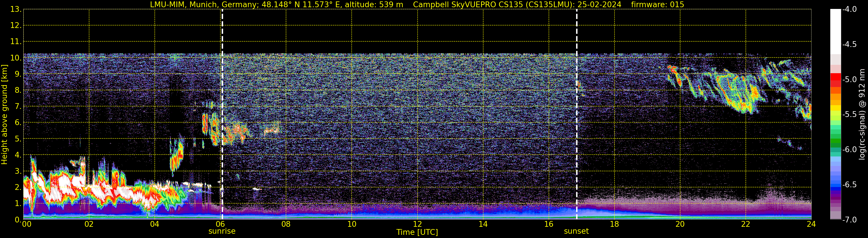
Task: Click the 'Height above ground [km]' axis label
Action: tap(4, 115)
